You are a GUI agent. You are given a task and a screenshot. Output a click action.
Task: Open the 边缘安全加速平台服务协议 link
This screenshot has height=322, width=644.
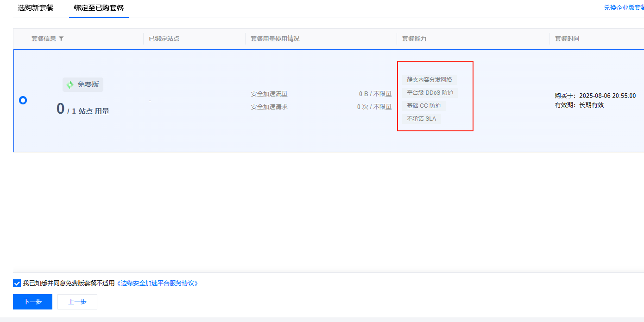[x=157, y=283]
